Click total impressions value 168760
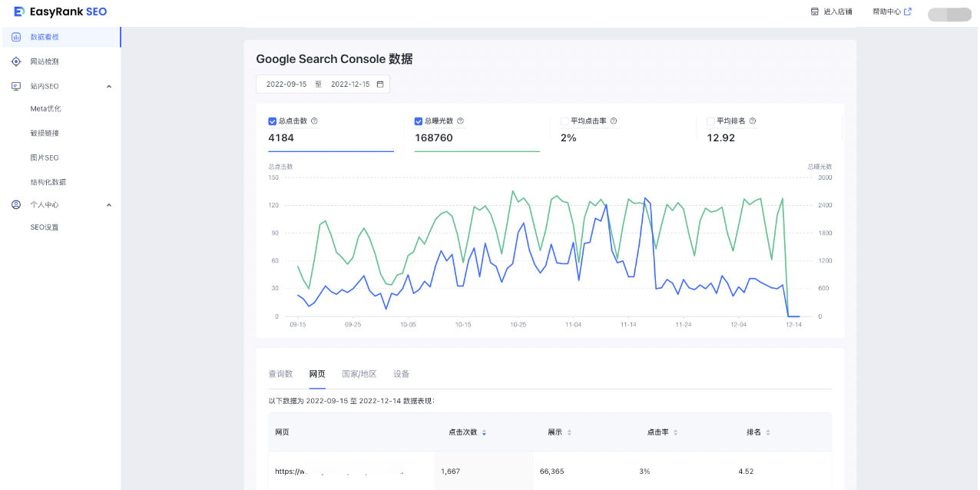This screenshot has width=980, height=490. (x=434, y=138)
